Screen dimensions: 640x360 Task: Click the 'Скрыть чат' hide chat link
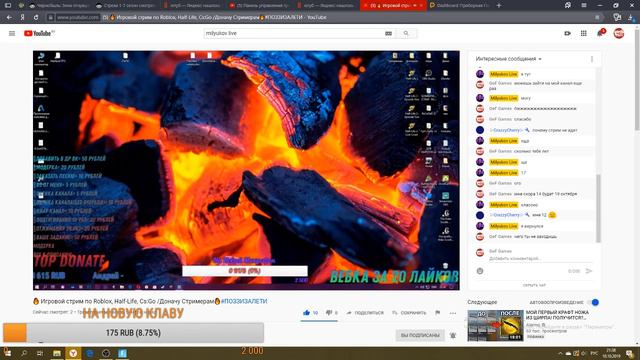click(x=534, y=285)
